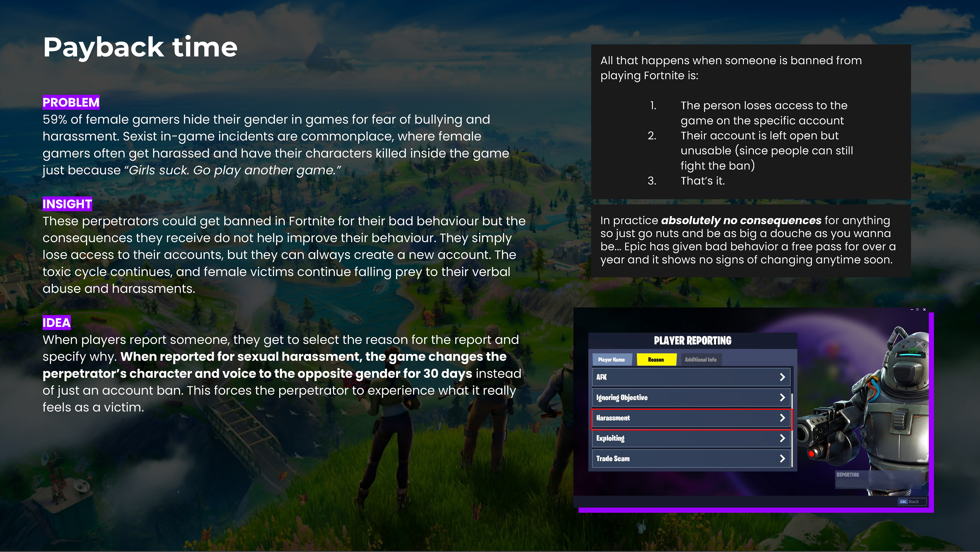The image size is (980, 552).
Task: Close the Fortnite game window
Action: coord(924,310)
